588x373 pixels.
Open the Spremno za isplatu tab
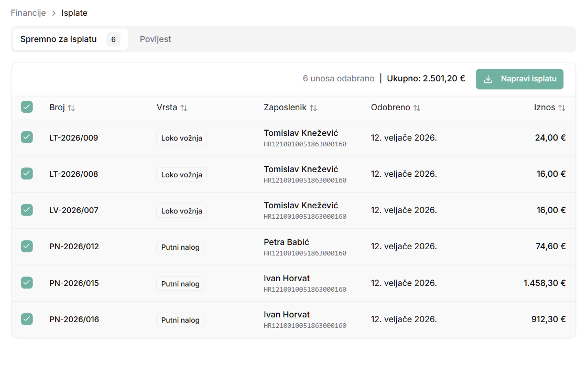tap(59, 39)
